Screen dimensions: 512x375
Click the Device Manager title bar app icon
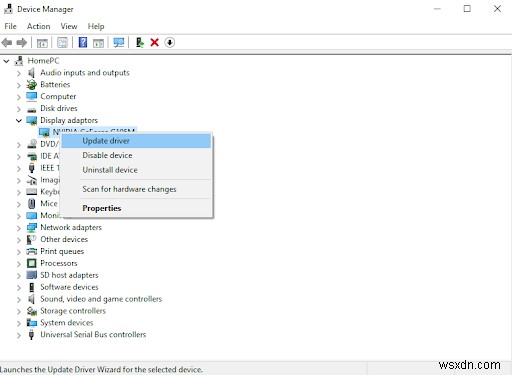(x=8, y=9)
